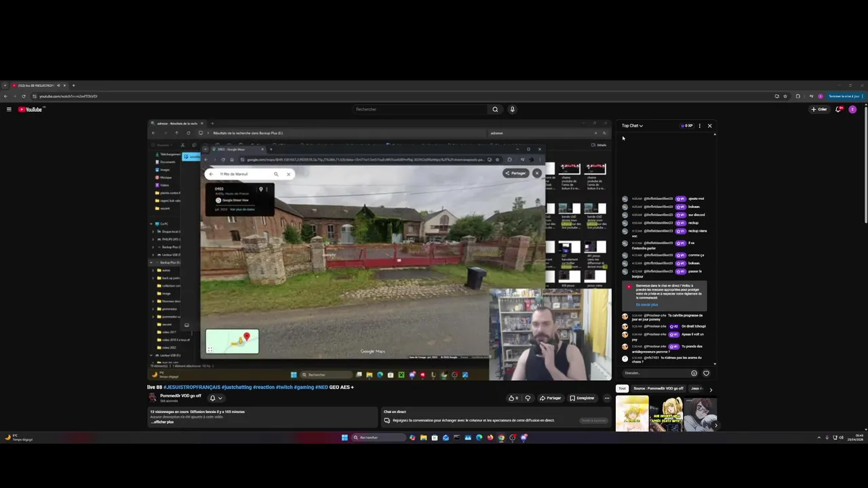The image size is (868, 488).
Task: Expand description with ...afficher plus
Action: pyautogui.click(x=162, y=422)
